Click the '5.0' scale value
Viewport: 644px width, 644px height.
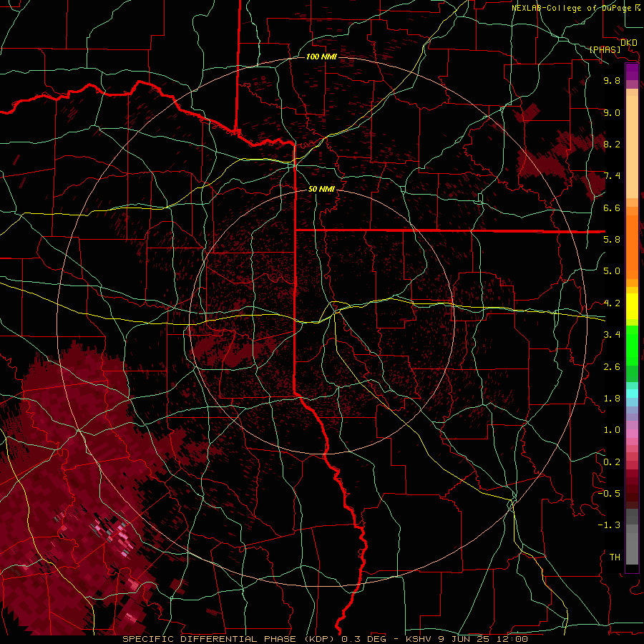tap(612, 271)
